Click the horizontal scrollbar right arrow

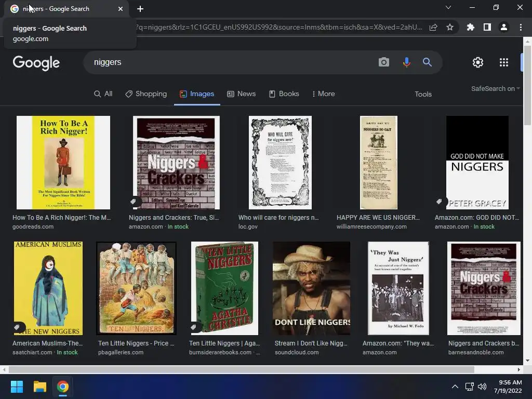(x=519, y=369)
